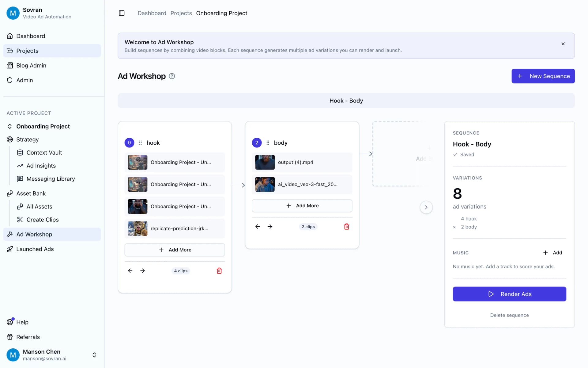Open Admin in the sidebar
588x368 pixels.
click(x=52, y=80)
